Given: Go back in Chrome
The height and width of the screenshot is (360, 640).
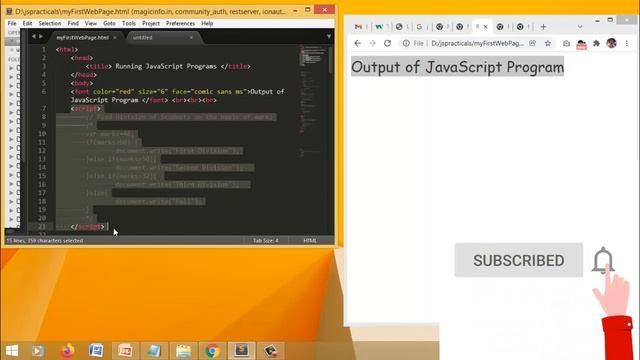Looking at the screenshot, I should (x=358, y=43).
